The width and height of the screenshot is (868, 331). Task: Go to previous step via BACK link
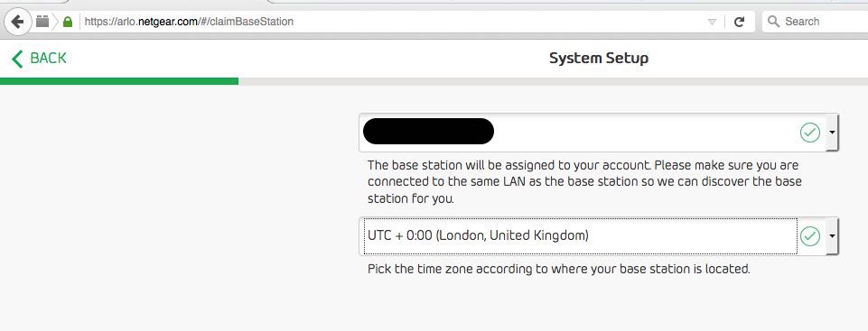[39, 58]
